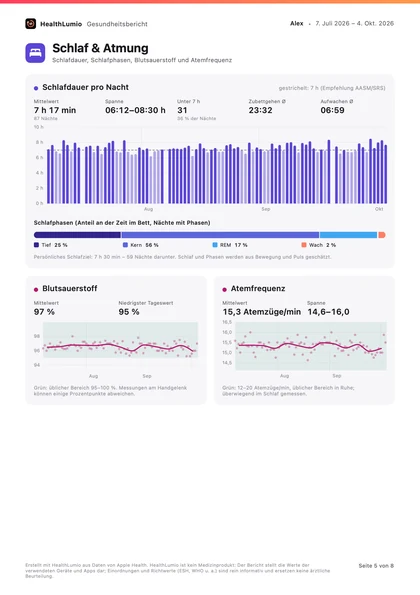The width and height of the screenshot is (420, 595).
Task: Click the 16,5 axis label of the Atemfrequenz chart
Action: click(227, 322)
